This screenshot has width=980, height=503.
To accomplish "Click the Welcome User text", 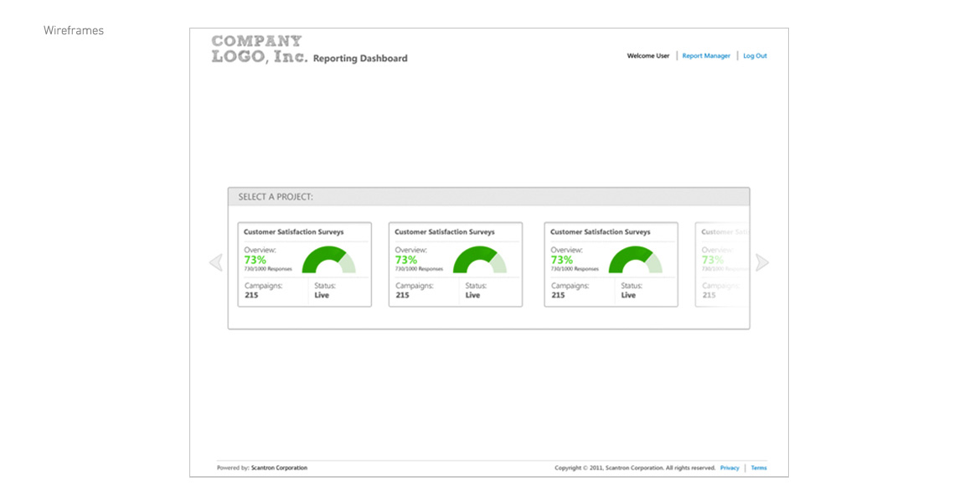I will (x=647, y=56).
